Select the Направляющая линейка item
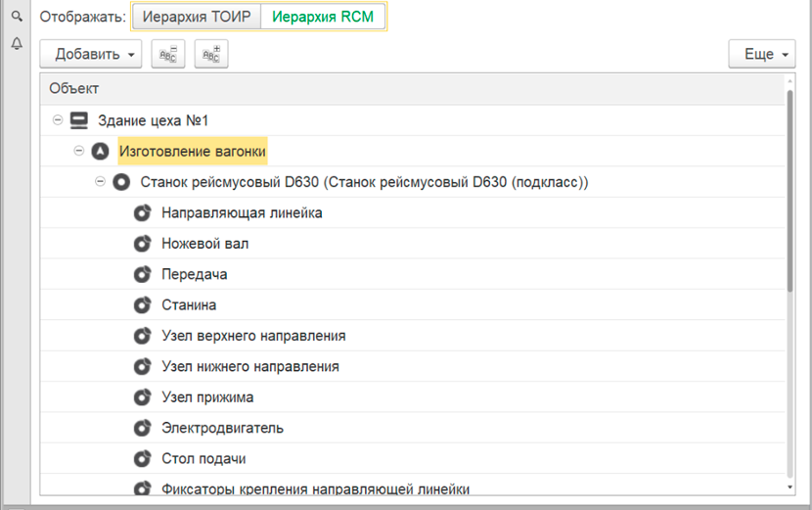Screen dimensions: 812x510 coord(413,212)
